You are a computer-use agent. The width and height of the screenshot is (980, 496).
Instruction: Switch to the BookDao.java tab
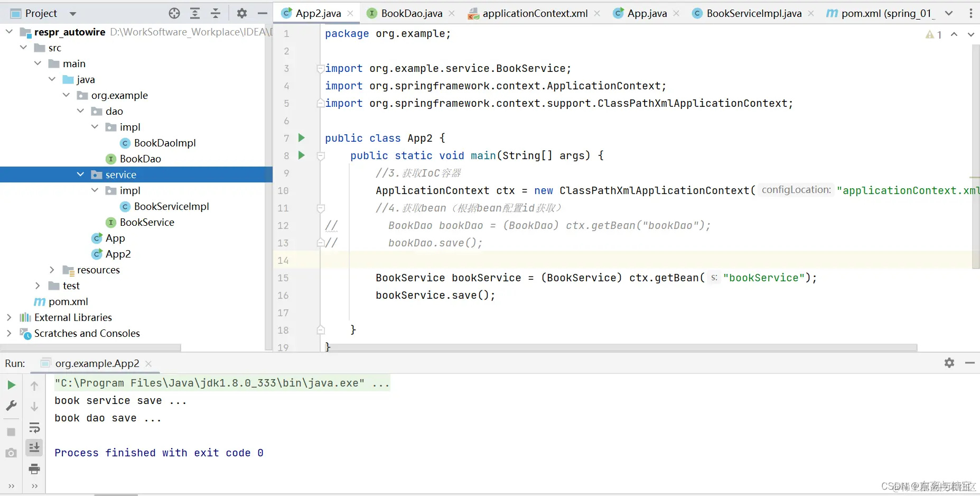coord(411,13)
